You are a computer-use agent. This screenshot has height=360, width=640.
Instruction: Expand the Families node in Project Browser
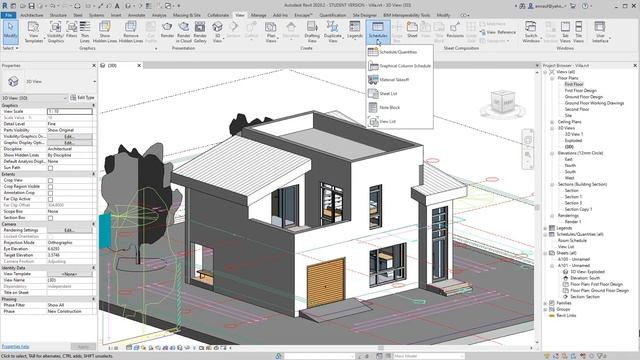point(545,303)
